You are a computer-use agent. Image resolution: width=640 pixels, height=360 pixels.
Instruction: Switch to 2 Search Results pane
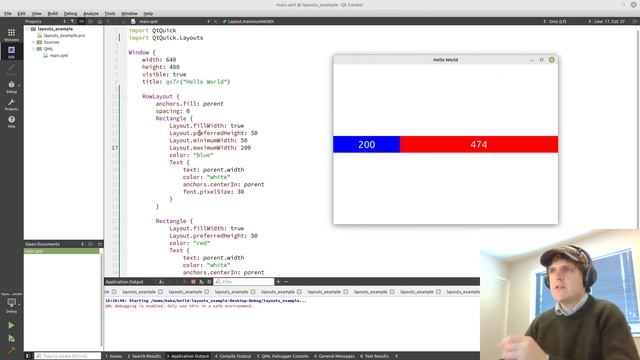[x=144, y=356]
